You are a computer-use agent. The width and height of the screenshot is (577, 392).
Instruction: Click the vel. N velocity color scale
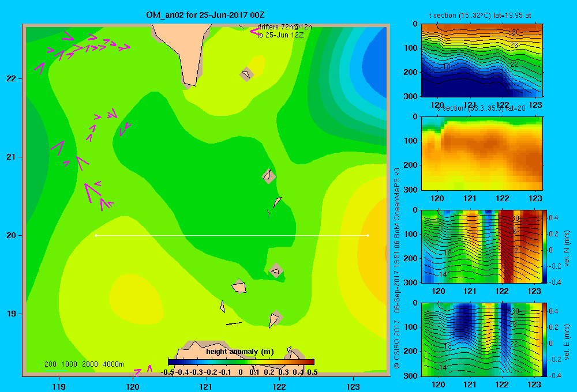point(545,246)
